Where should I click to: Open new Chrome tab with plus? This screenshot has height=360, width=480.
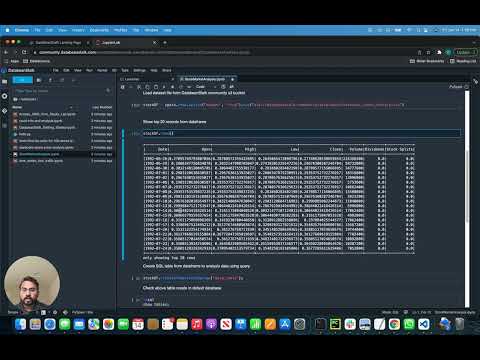click(165, 43)
